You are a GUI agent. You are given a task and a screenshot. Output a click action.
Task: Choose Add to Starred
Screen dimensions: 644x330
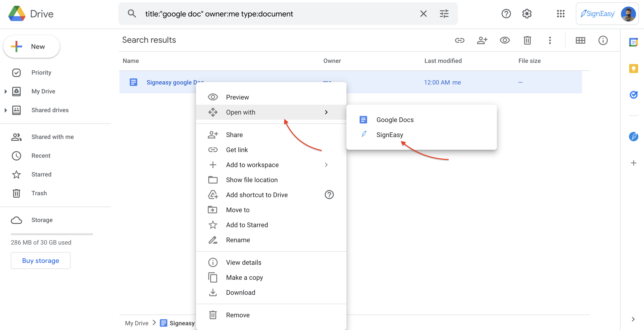[x=271, y=225]
